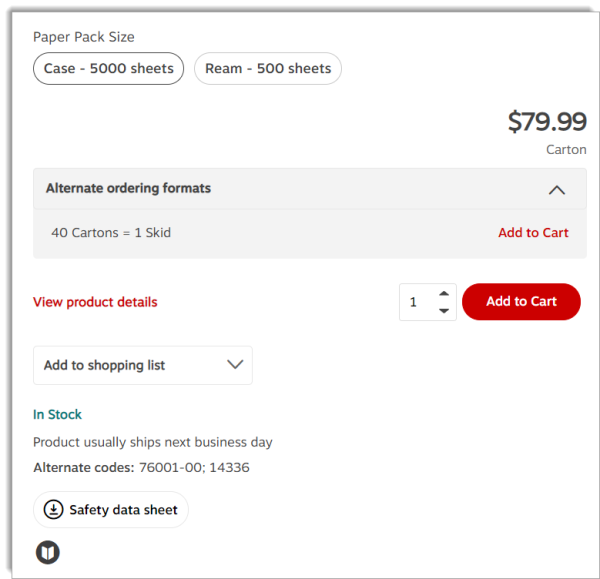The height and width of the screenshot is (579, 600).
Task: Click the quantity input field
Action: (415, 302)
